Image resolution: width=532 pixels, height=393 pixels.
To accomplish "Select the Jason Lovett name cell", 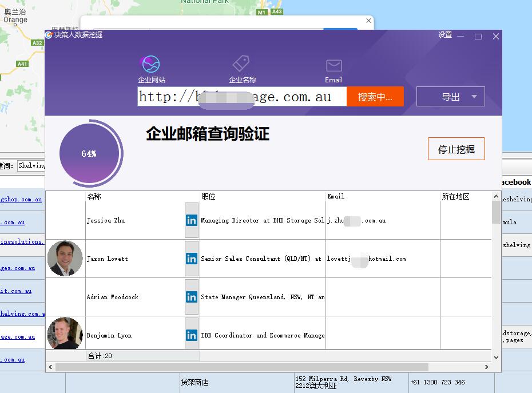I will coord(135,259).
